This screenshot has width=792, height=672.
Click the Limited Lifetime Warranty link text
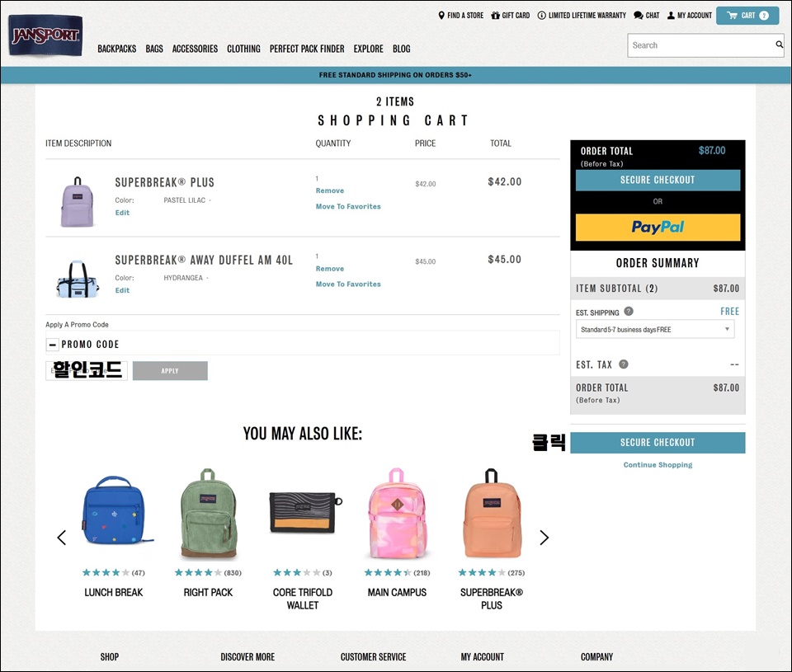[587, 15]
